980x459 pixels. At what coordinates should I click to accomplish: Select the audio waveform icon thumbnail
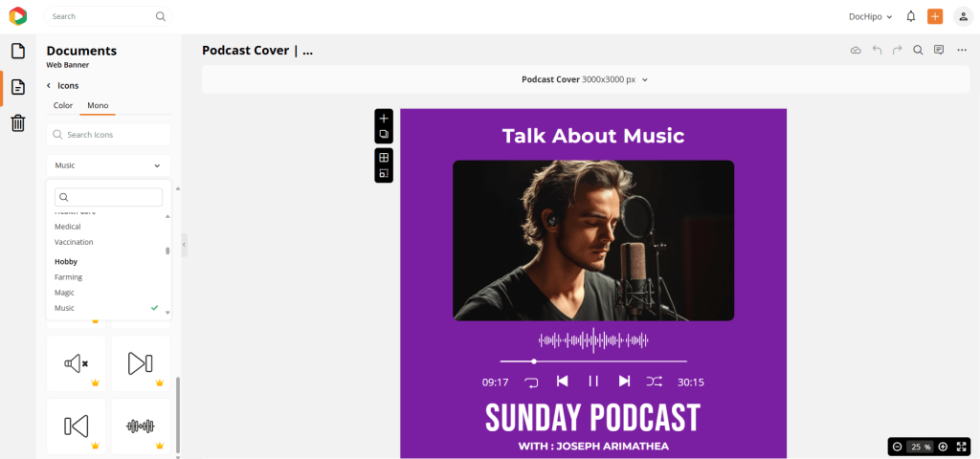click(x=141, y=426)
